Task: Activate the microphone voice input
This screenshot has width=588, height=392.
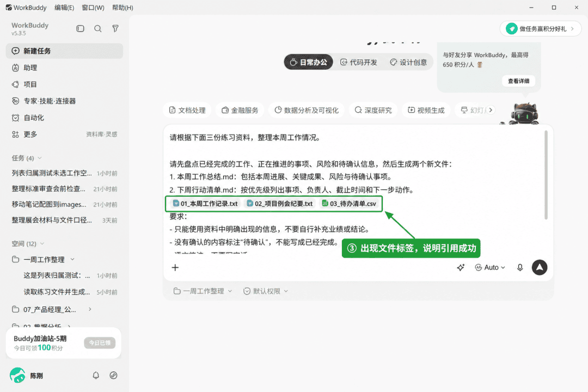Action: (520, 267)
